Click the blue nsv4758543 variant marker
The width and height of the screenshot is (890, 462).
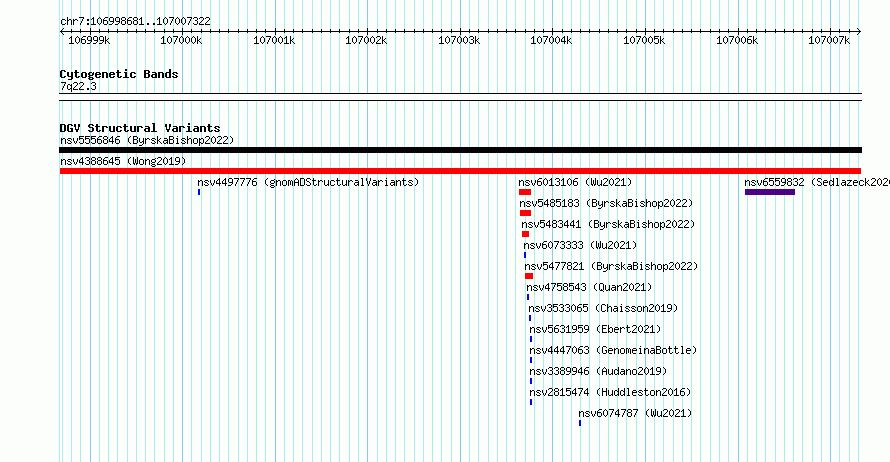[x=528, y=297]
